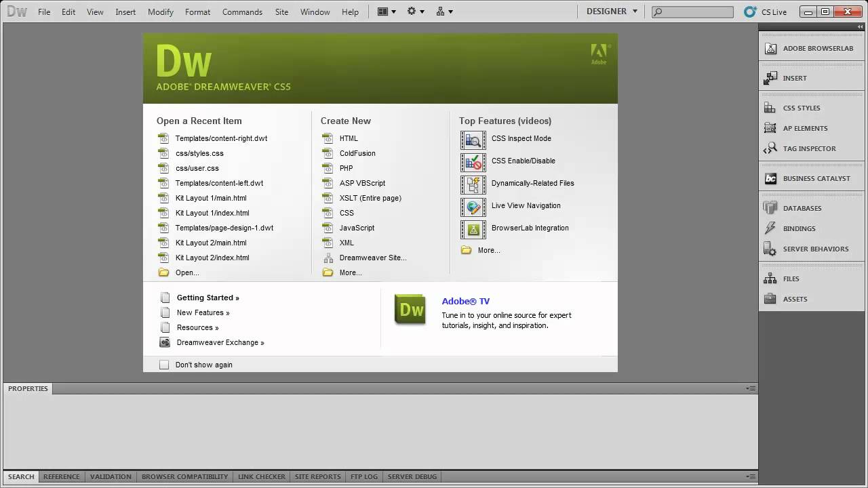Click the Properties panel tab

pyautogui.click(x=28, y=388)
